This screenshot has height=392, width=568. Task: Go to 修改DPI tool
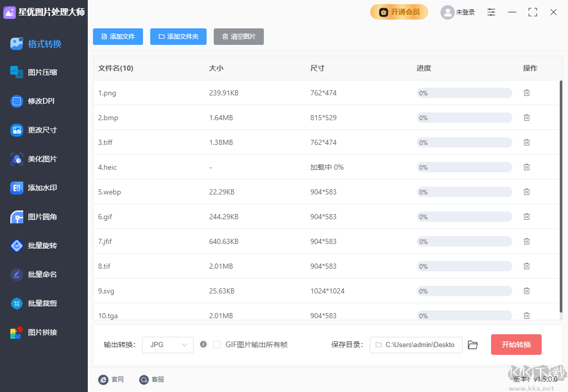coord(41,101)
